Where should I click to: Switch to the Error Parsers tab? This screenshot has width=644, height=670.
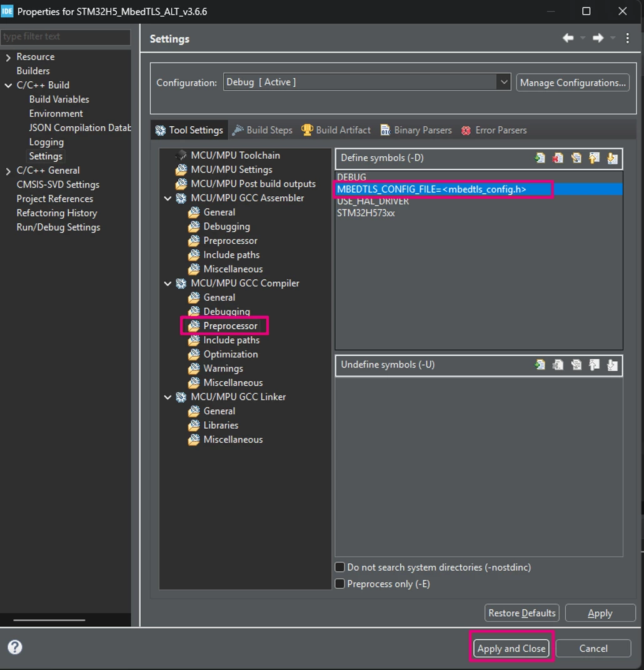(494, 130)
